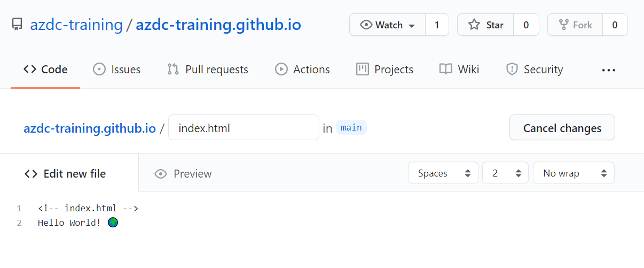Open the Wiki tab
Image resolution: width=644 pixels, height=268 pixels.
point(459,70)
